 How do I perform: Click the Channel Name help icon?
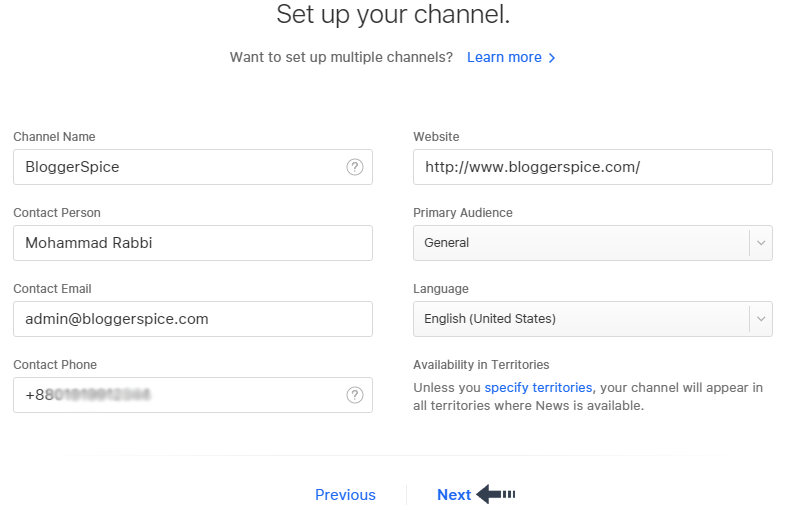355,167
